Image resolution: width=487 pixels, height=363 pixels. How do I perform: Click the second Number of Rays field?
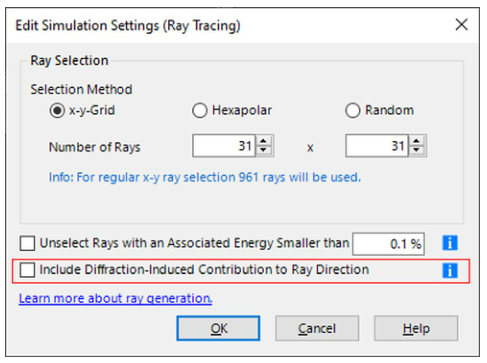(x=377, y=146)
